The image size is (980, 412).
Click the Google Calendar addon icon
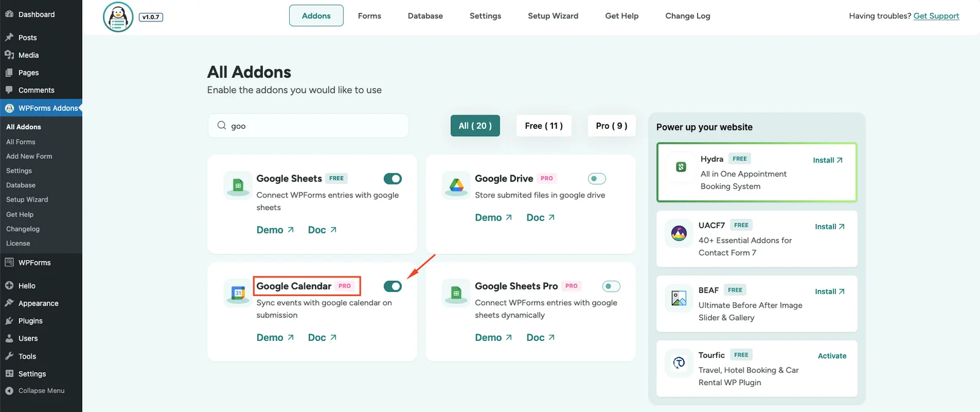[238, 293]
